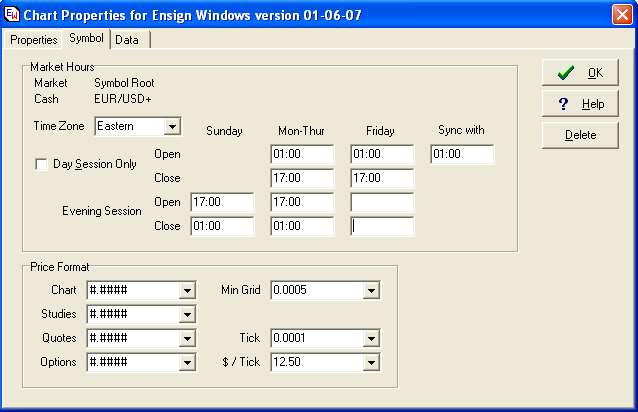638x412 pixels.
Task: Click the Ensign app icon in title bar
Action: click(x=12, y=14)
